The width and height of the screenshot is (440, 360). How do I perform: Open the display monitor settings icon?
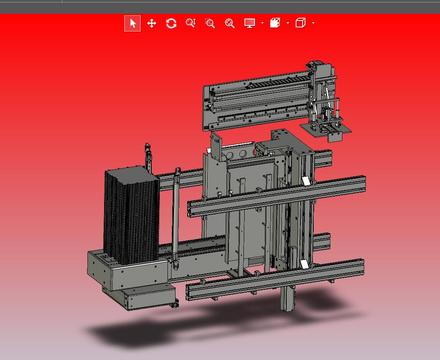pos(249,23)
